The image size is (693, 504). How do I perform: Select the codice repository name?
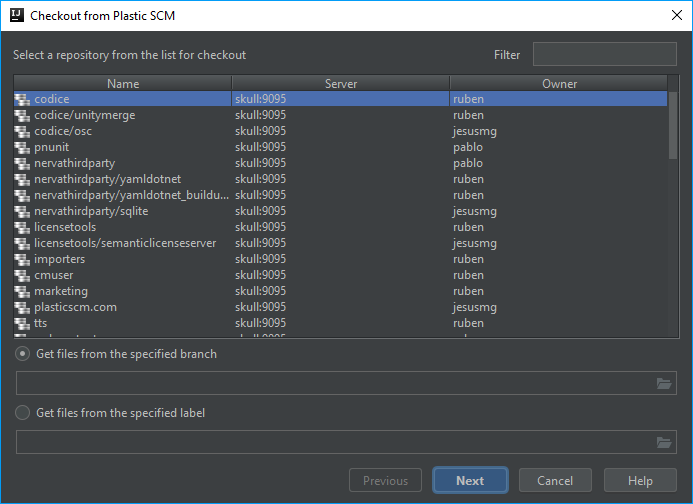pos(52,99)
